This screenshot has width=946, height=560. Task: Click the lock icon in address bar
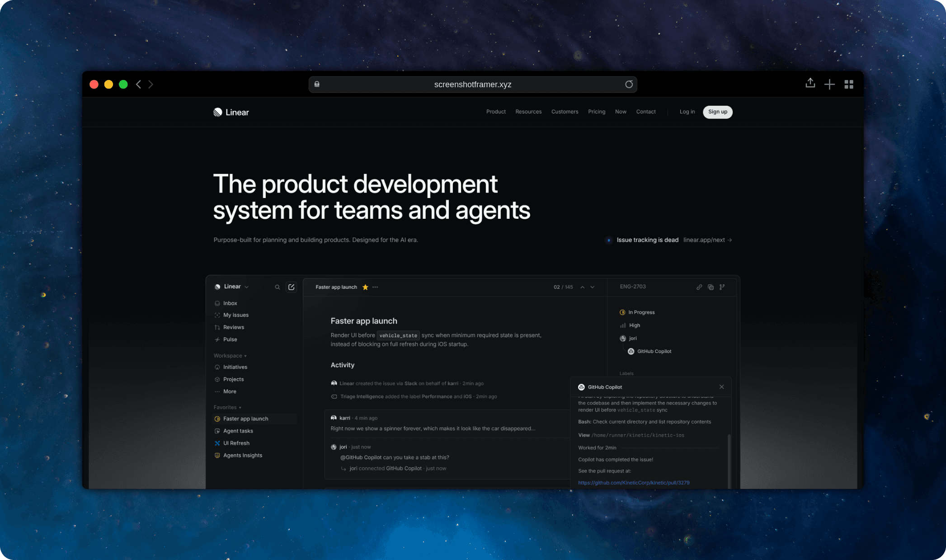pyautogui.click(x=317, y=84)
